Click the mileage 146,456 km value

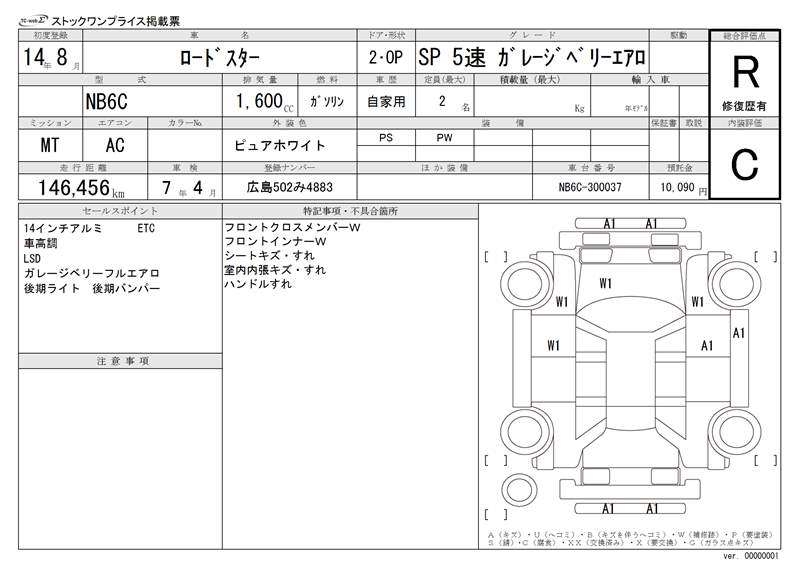pyautogui.click(x=82, y=188)
